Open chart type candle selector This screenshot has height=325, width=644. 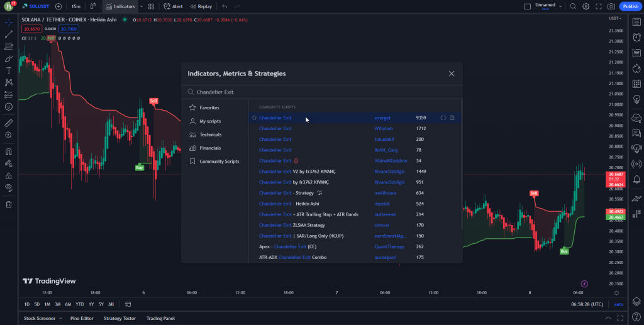tap(93, 6)
